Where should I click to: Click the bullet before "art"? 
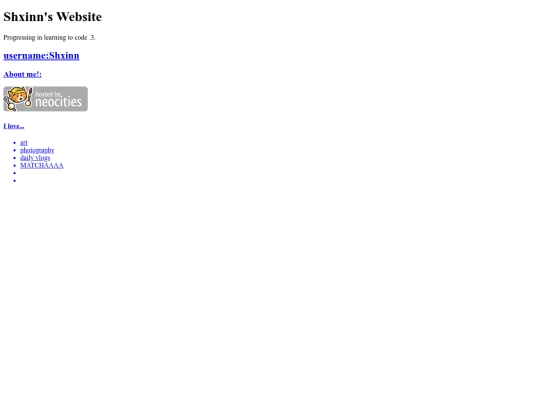point(15,143)
